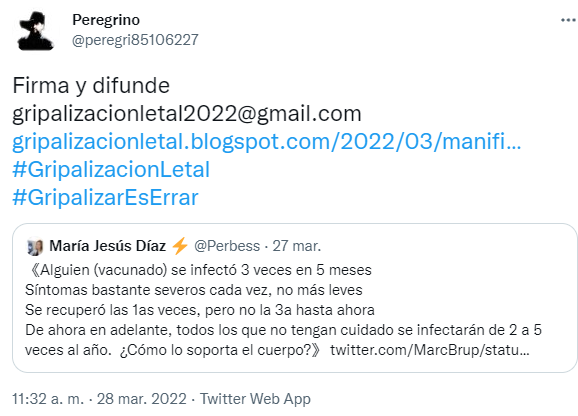The width and height of the screenshot is (578, 416).
Task: Open the #GripalizacionLetal hashtag
Action: coord(111,169)
